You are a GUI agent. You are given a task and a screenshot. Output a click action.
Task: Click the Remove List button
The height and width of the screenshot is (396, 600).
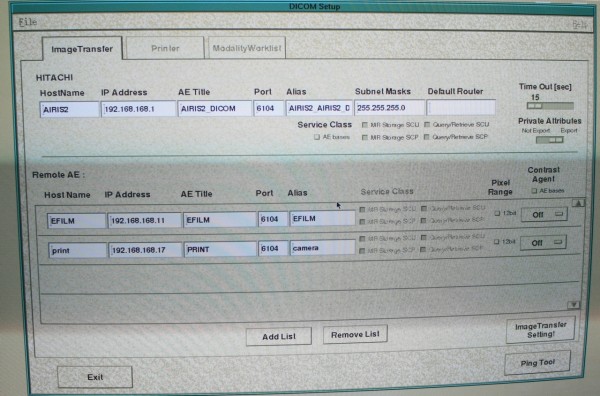[x=355, y=334]
